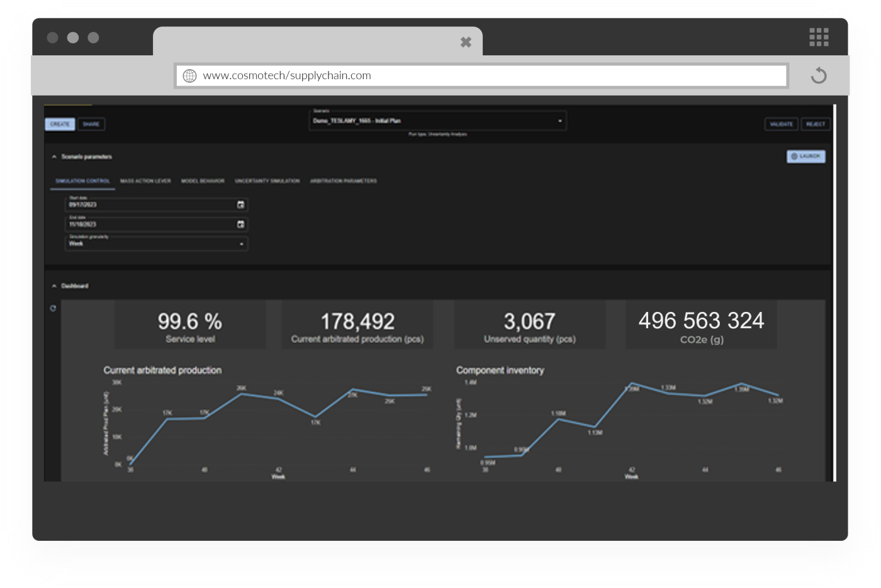Close the browser tab with X
This screenshot has height=588, width=881.
pos(466,42)
